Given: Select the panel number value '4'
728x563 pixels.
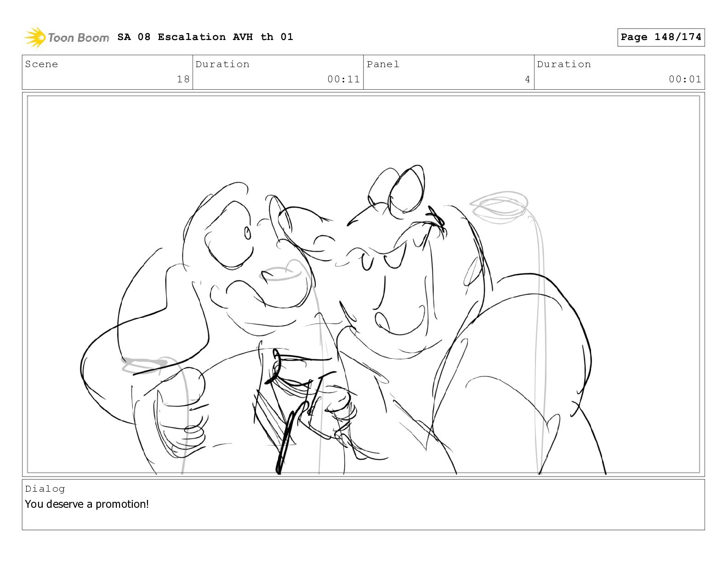Looking at the screenshot, I should click(x=528, y=79).
